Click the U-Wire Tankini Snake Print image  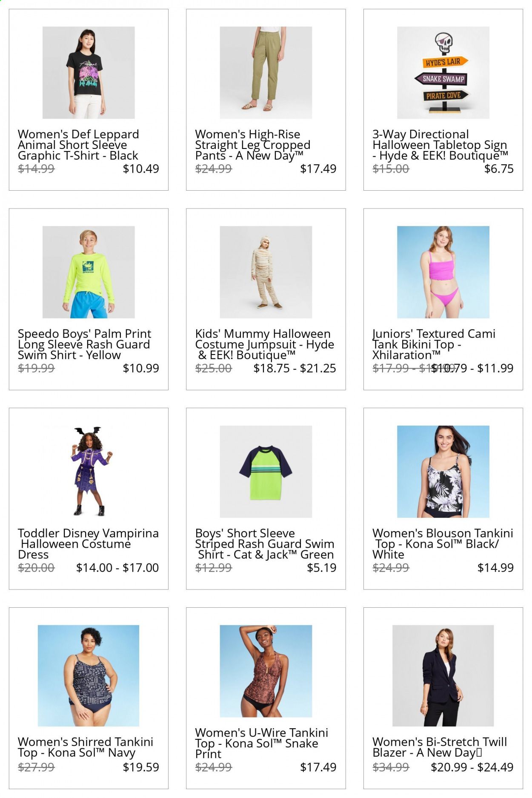266,671
